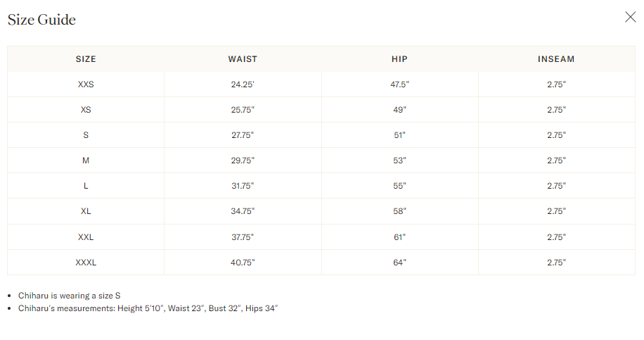Select the M size row label
Image resolution: width=644 pixels, height=340 pixels.
coord(86,160)
